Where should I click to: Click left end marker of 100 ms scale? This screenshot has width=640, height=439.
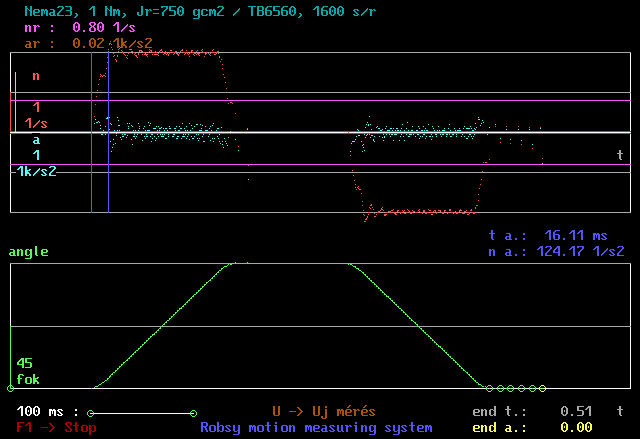(90, 413)
